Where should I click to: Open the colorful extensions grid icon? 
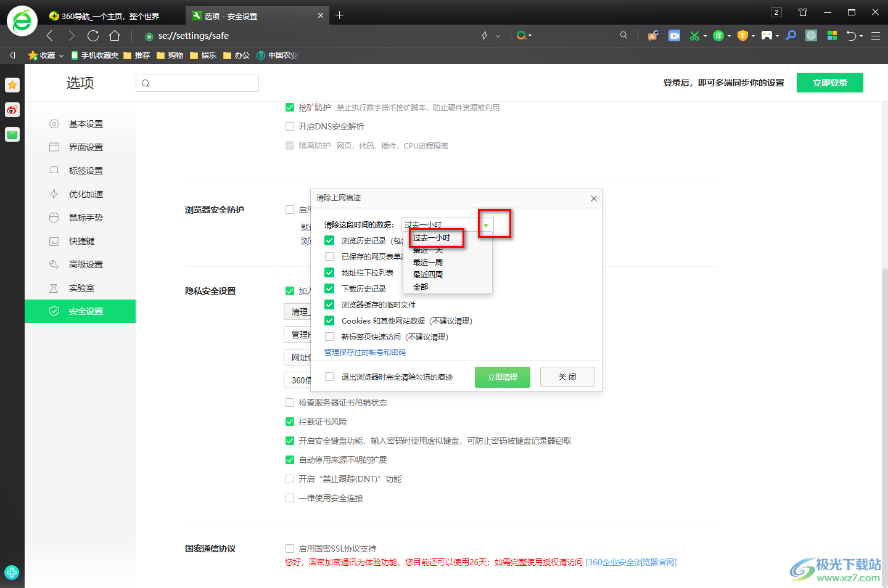pyautogui.click(x=832, y=36)
